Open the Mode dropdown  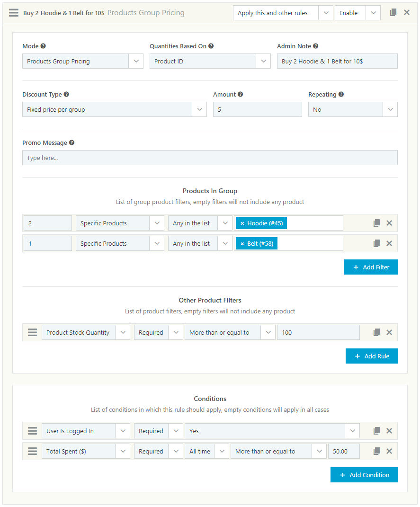coord(82,61)
